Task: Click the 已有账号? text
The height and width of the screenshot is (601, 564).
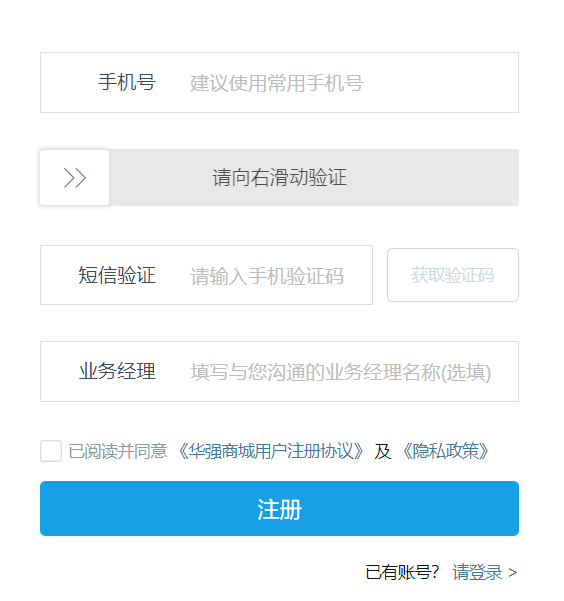Action: click(402, 572)
